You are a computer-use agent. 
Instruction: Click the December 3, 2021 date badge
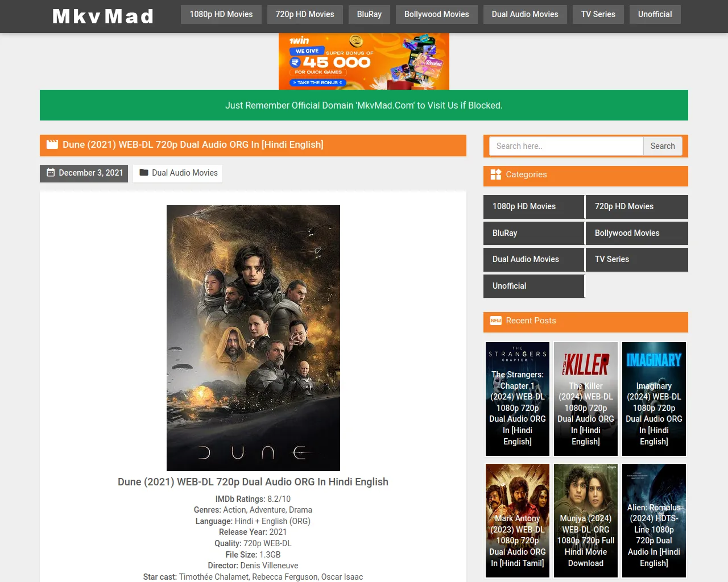pos(84,173)
